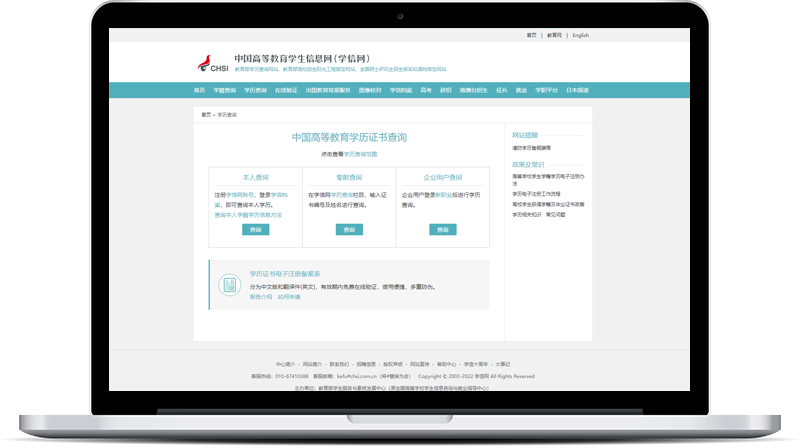Image resolution: width=800 pixels, height=446 pixels.
Task: Open 高考 in the navigation bar
Action: 426,90
